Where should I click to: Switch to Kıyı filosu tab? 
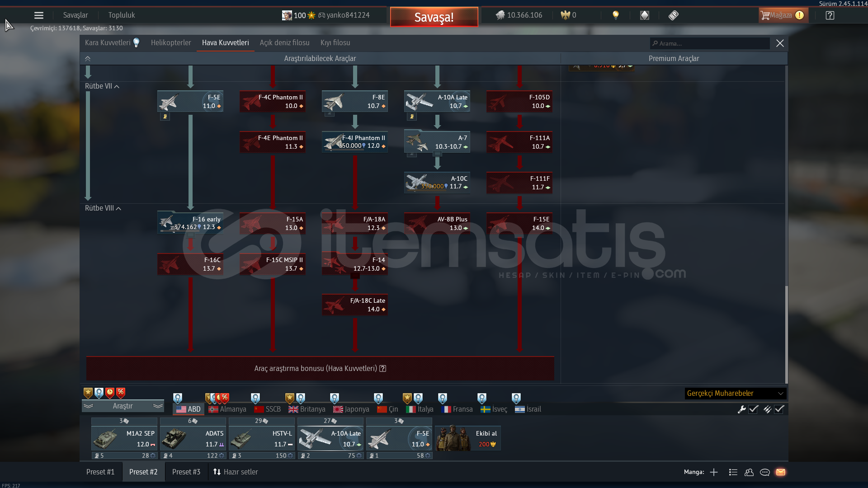click(335, 43)
